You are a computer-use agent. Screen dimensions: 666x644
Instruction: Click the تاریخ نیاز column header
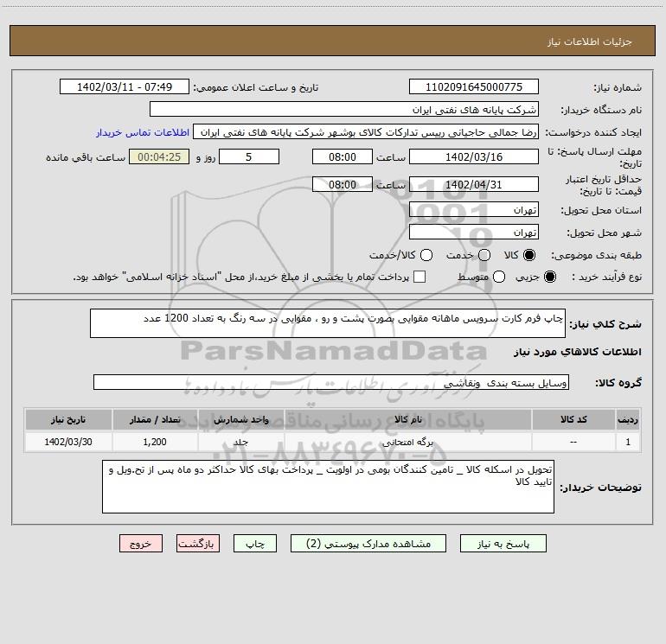[x=68, y=419]
